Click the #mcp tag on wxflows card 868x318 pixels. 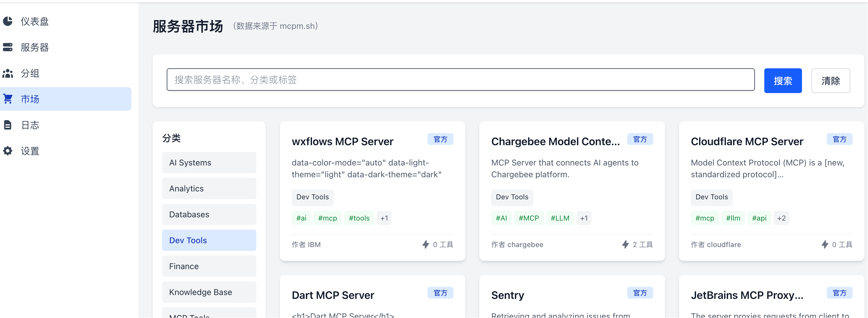(328, 218)
